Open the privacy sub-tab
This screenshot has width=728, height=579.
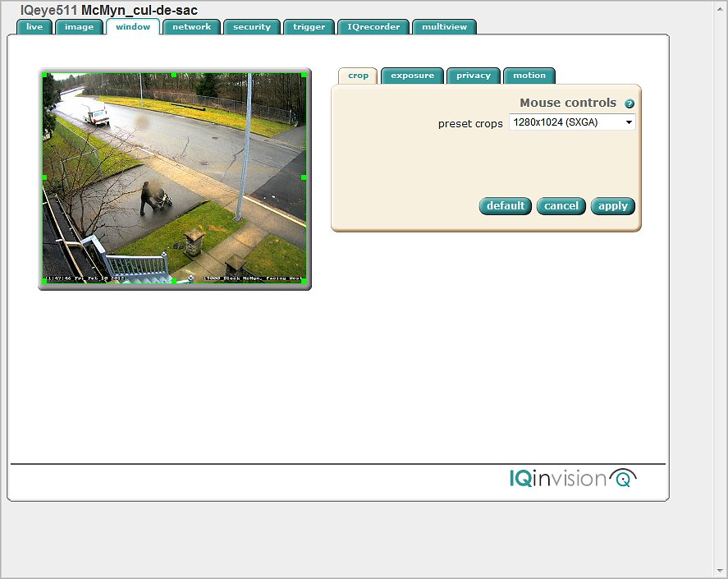pyautogui.click(x=474, y=76)
